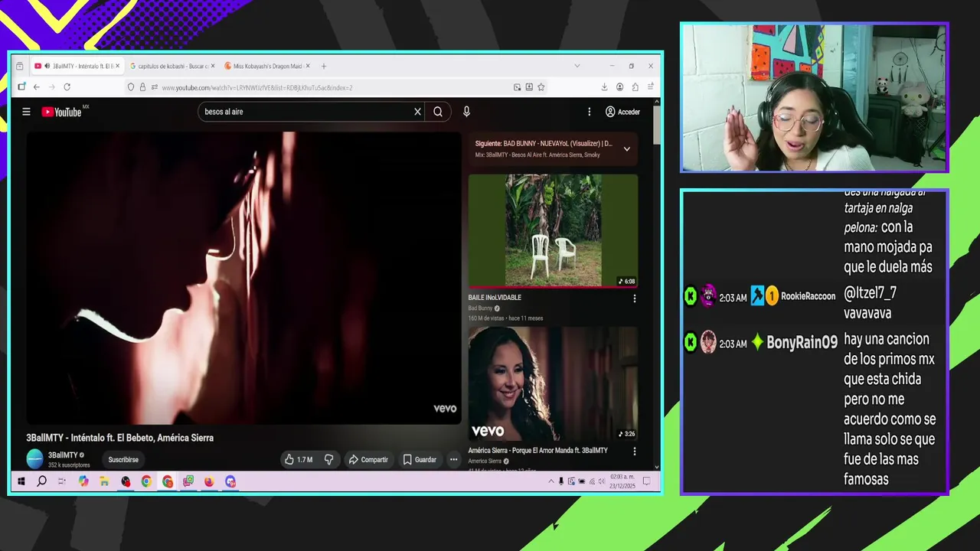Open the list all tabs dropdown
This screenshot has width=980, height=551.
pyautogui.click(x=577, y=67)
